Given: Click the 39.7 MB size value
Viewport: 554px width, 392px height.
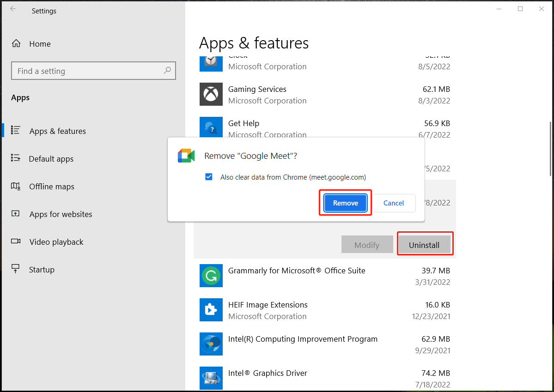Looking at the screenshot, I should 436,271.
